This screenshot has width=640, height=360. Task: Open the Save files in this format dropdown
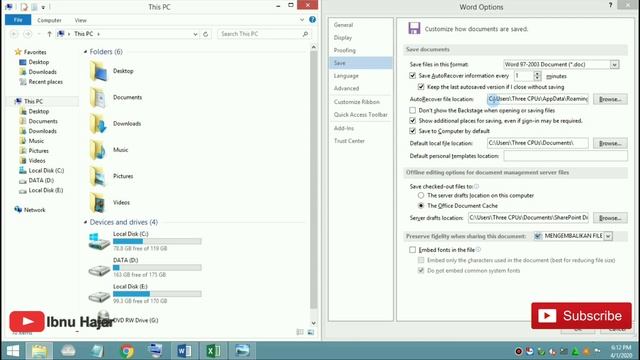[614, 64]
